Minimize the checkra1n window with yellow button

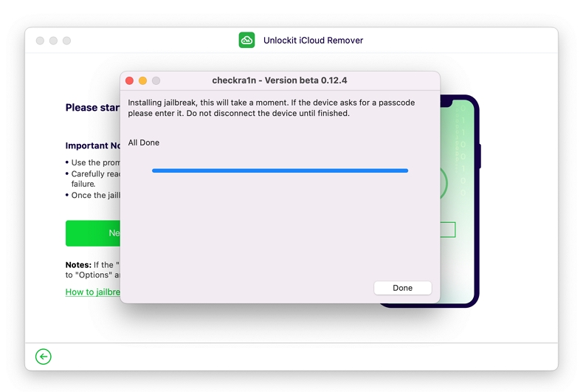pos(142,80)
